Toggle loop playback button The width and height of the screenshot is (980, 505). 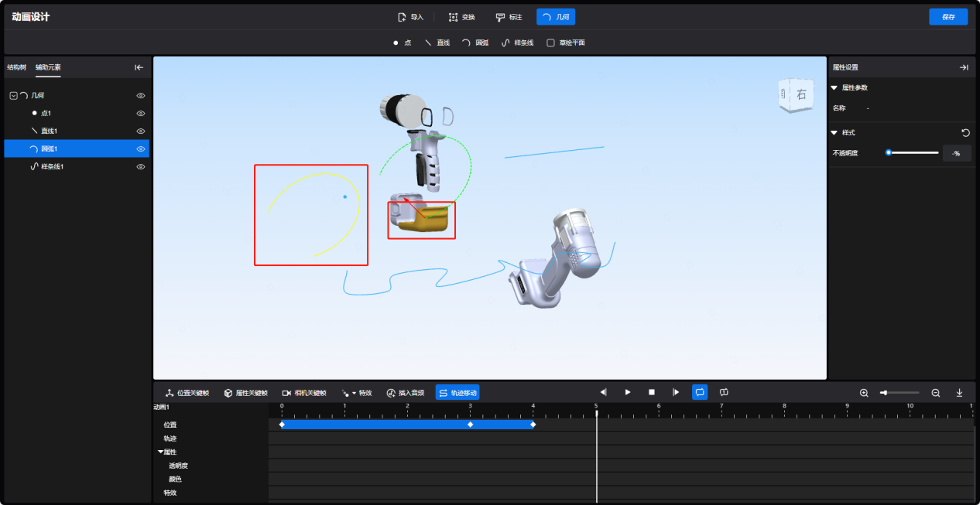[x=700, y=393]
